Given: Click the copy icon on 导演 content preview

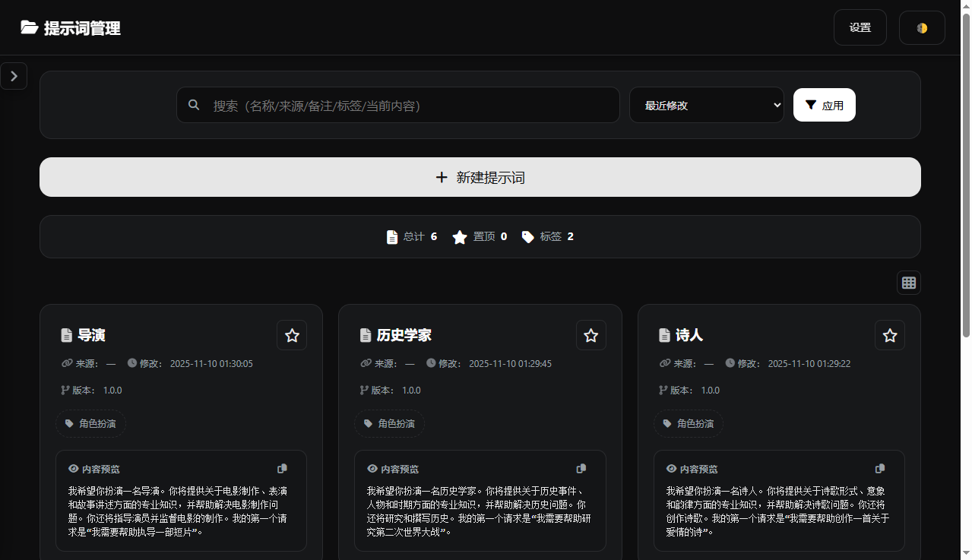Looking at the screenshot, I should 282,468.
